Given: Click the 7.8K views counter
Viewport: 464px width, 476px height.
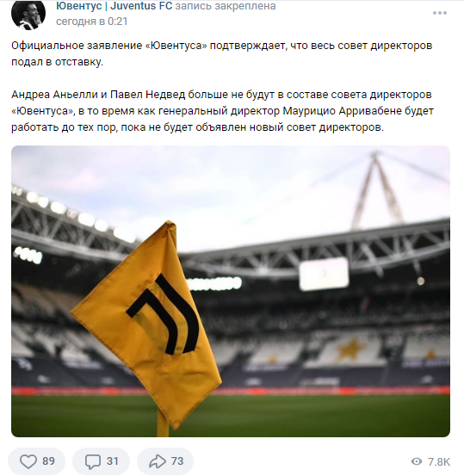Looking at the screenshot, I should point(439,461).
